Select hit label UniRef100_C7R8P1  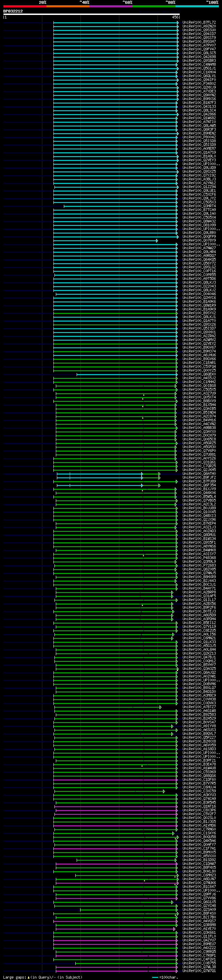(x=199, y=955)
